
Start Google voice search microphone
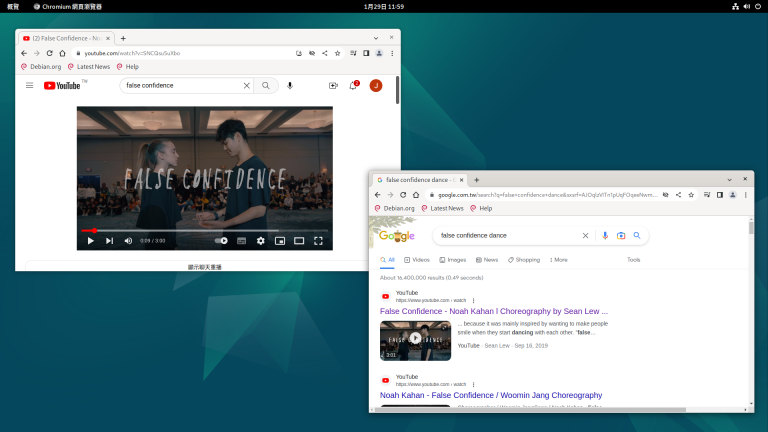pyautogui.click(x=605, y=236)
